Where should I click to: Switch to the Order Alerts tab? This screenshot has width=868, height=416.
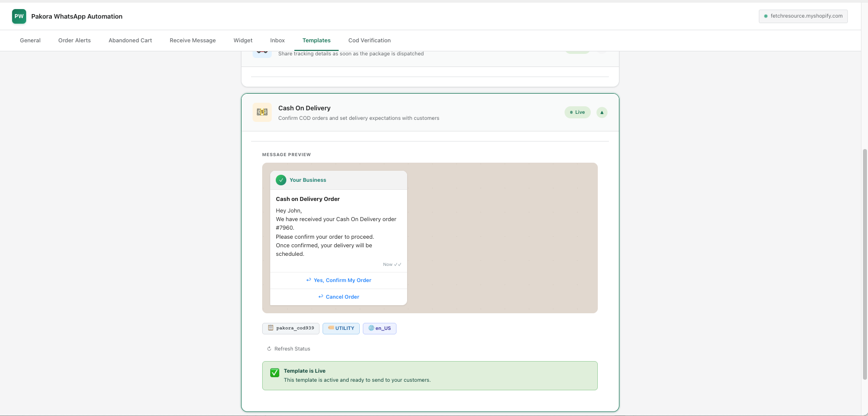(x=74, y=40)
